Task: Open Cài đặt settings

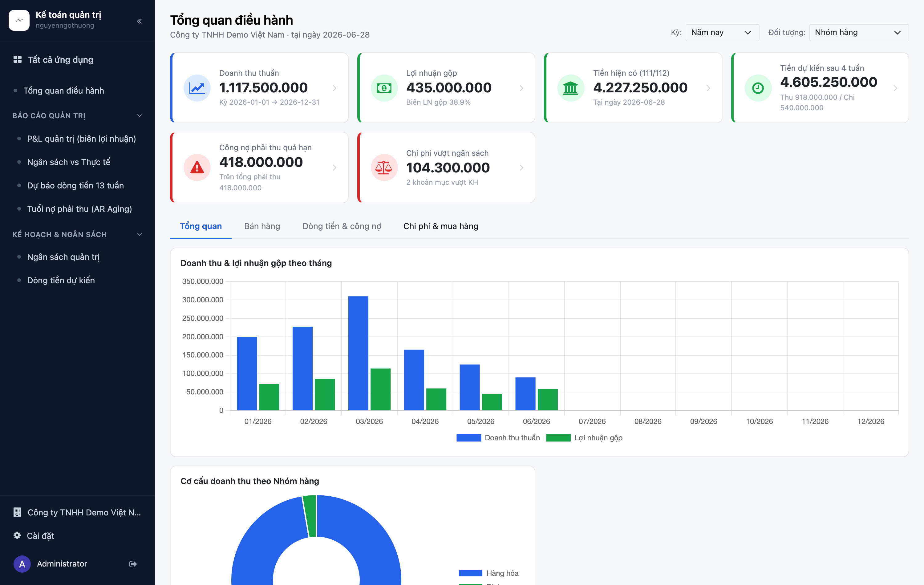Action: tap(40, 535)
